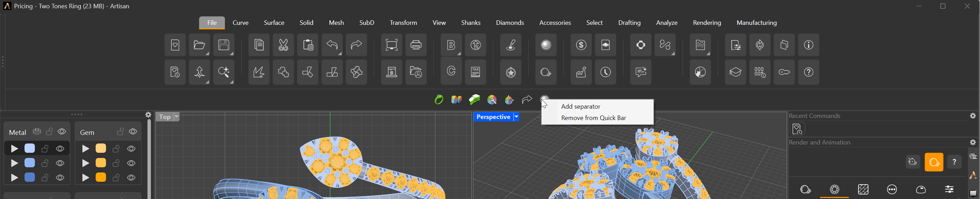Switch to the Rendering tab
The height and width of the screenshot is (199, 980).
(x=707, y=23)
